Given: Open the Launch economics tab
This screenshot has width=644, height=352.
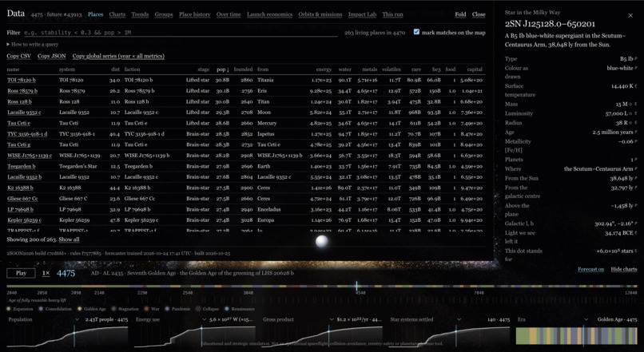Looking at the screenshot, I should click(x=269, y=14).
